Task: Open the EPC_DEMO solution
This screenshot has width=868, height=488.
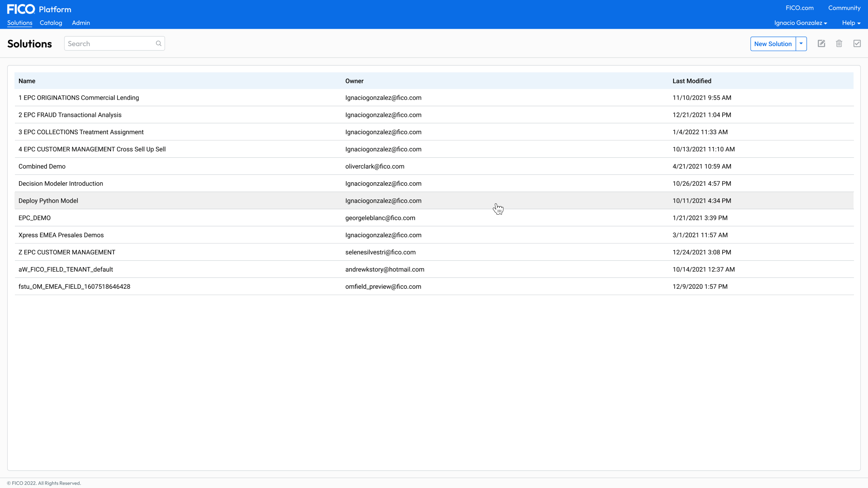Action: point(35,218)
